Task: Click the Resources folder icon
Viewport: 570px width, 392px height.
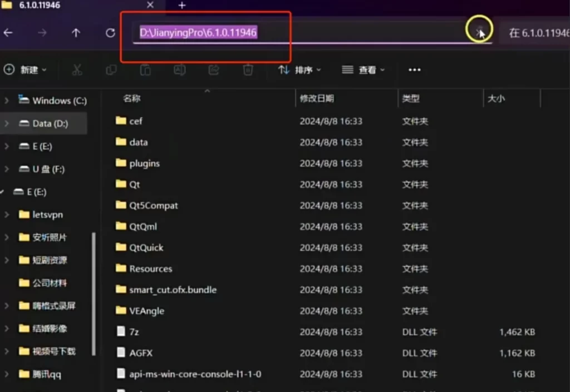Action: tap(121, 268)
